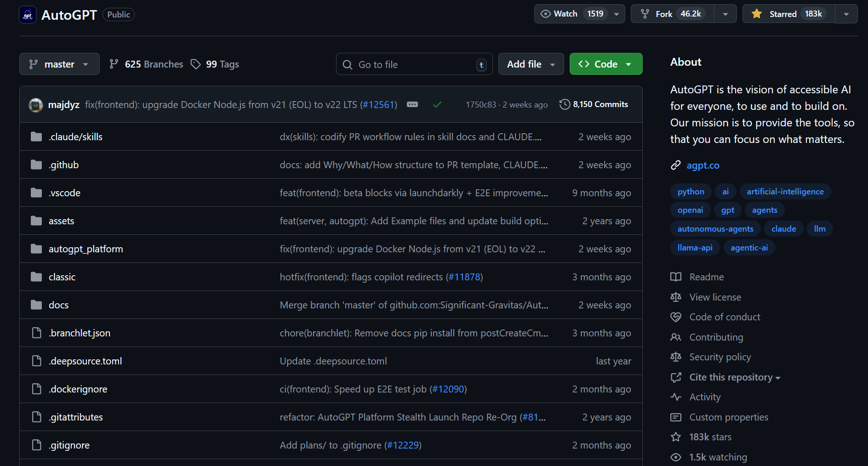Select the autonomous-agents topic tag

715,229
